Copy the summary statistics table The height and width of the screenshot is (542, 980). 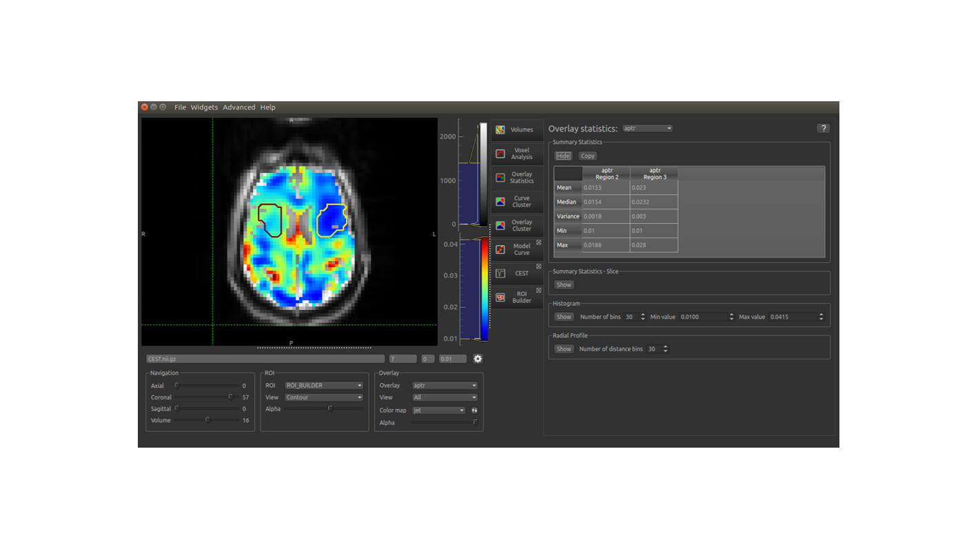click(x=587, y=156)
